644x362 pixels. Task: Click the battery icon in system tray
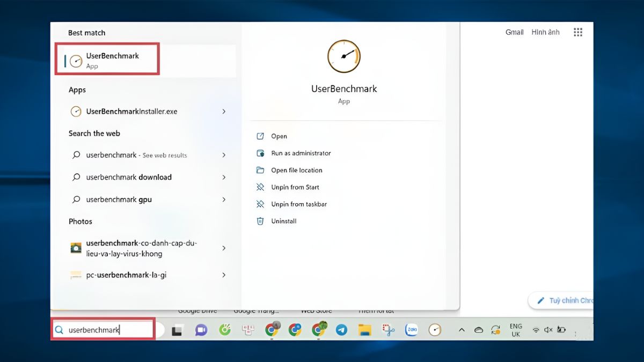pos(561,330)
